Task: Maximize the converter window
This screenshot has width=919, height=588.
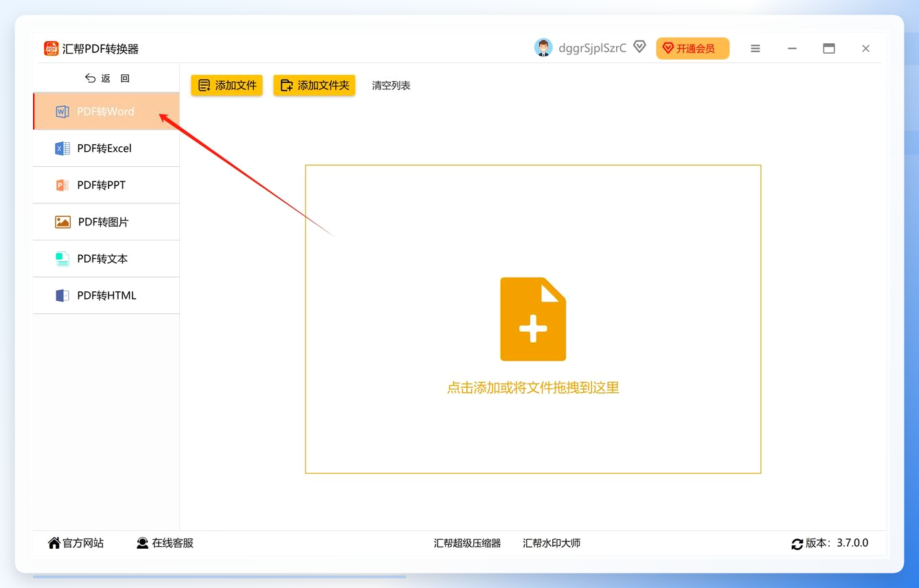Action: point(829,49)
